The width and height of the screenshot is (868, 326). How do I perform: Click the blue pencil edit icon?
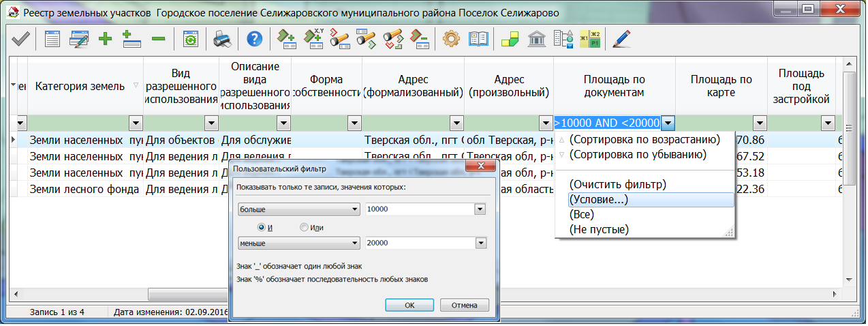(621, 39)
